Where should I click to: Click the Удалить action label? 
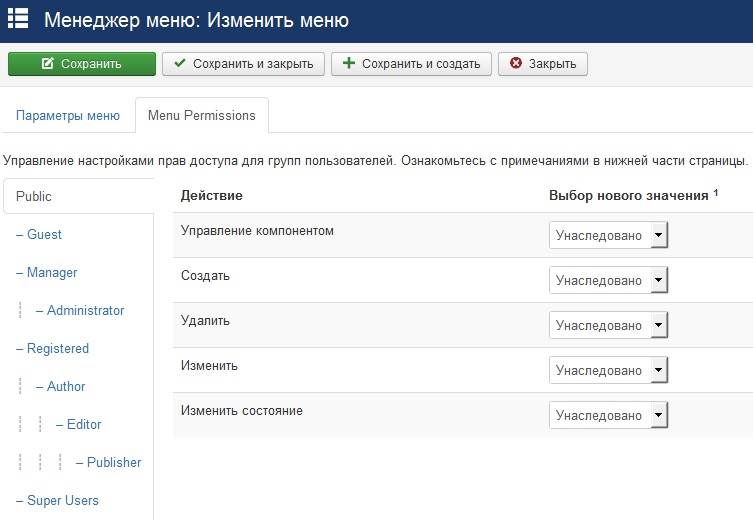point(205,320)
